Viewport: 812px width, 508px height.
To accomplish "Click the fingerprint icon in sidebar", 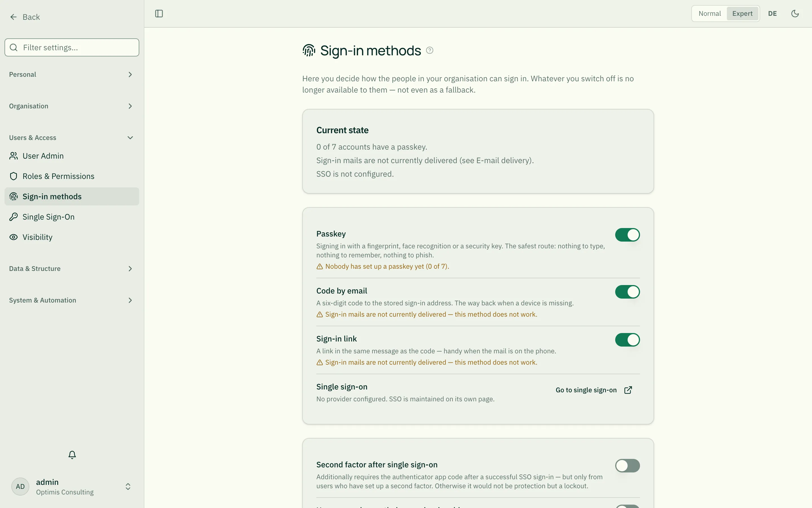I will pos(14,196).
